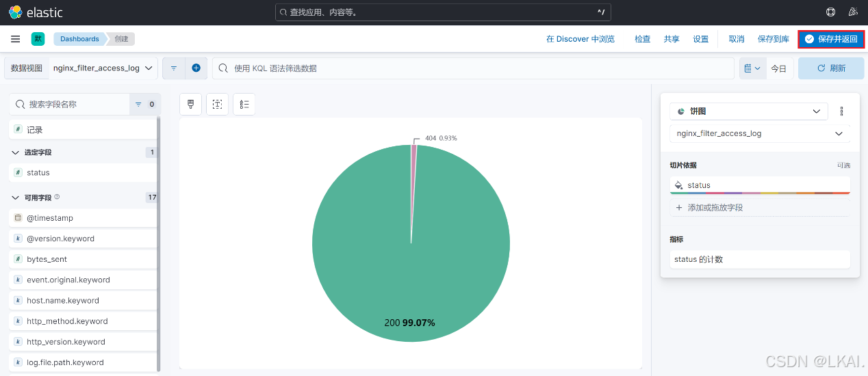
Task: Click the field list scrollbar
Action: [x=159, y=244]
